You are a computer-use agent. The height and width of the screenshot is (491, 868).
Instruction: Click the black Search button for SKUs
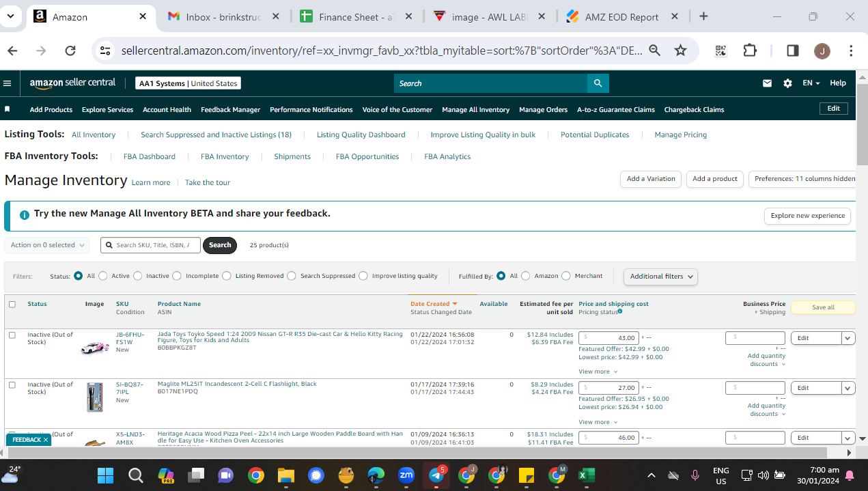point(220,245)
